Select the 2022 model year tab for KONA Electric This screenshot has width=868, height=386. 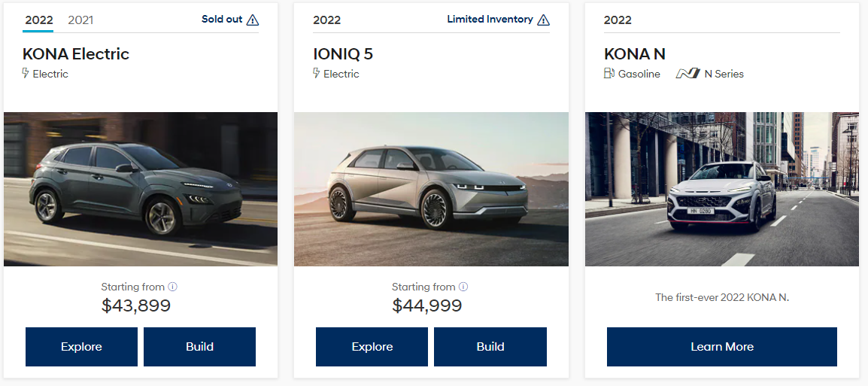pos(39,20)
